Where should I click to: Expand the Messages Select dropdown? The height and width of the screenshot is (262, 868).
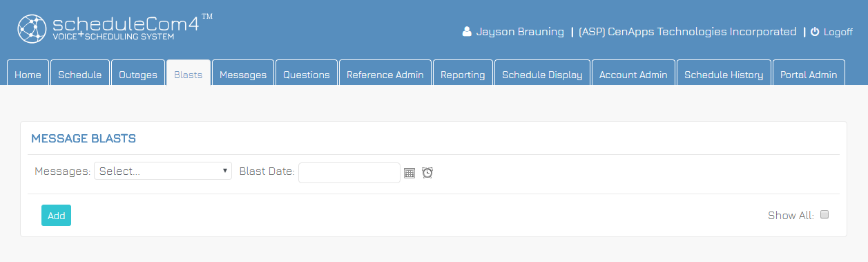pos(163,171)
